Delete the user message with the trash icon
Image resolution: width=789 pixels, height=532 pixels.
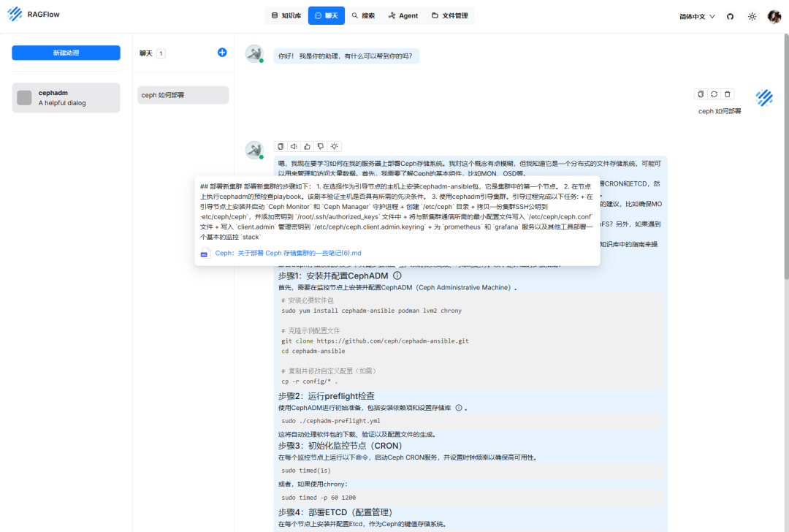coord(727,94)
